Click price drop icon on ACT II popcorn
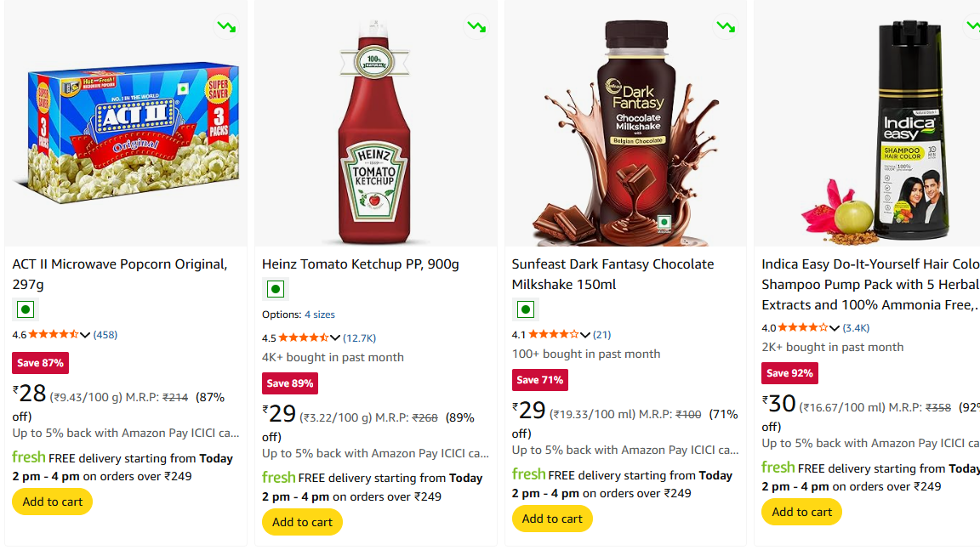 226,26
